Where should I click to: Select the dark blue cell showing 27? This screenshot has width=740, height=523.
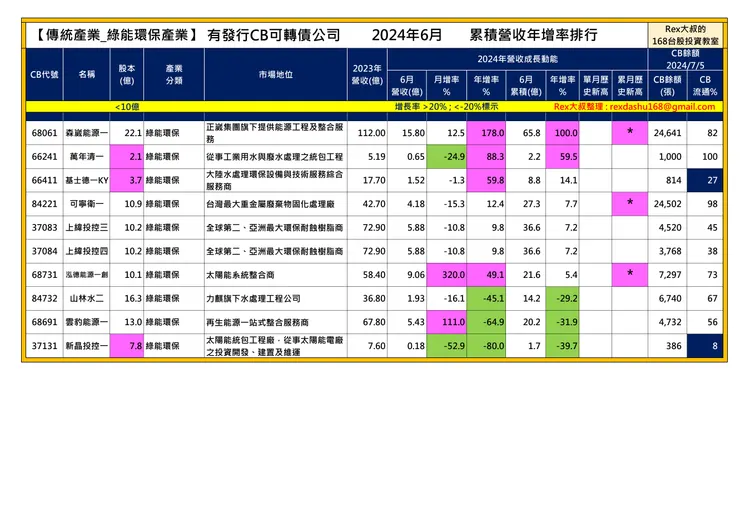pyautogui.click(x=705, y=180)
